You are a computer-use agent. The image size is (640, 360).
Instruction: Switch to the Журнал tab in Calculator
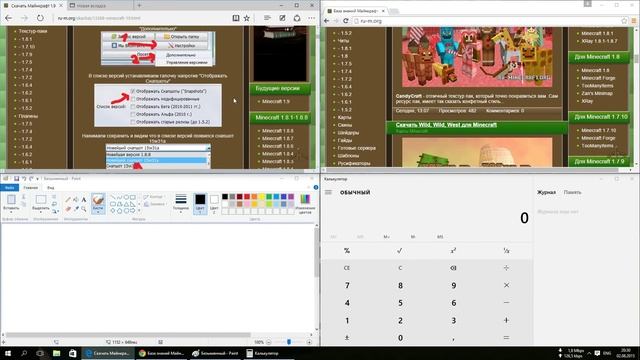pos(546,192)
